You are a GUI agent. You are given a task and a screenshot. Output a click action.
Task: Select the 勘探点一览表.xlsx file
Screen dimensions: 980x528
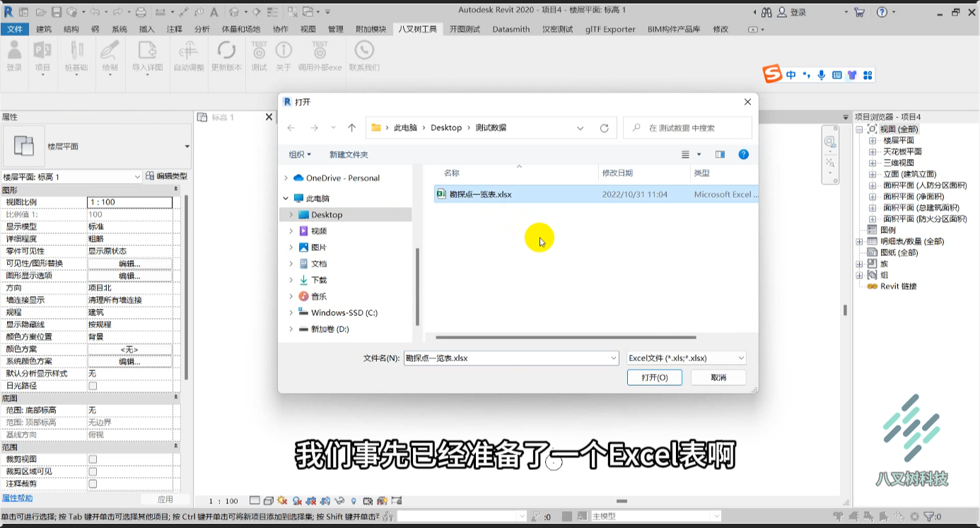[481, 194]
